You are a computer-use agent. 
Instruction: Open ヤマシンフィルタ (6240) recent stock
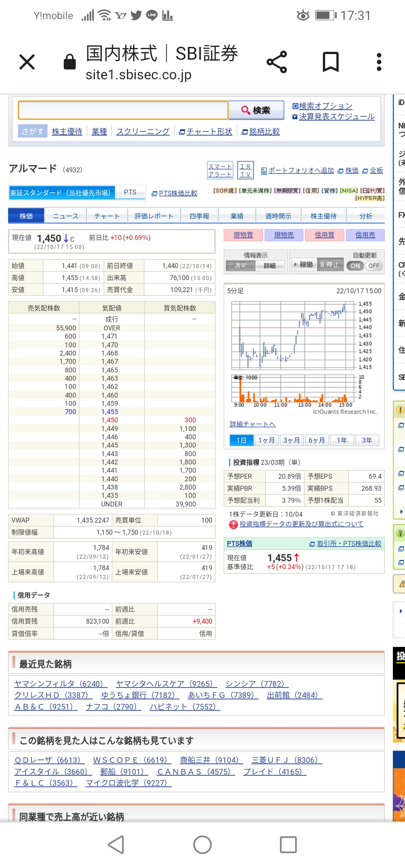(x=61, y=684)
